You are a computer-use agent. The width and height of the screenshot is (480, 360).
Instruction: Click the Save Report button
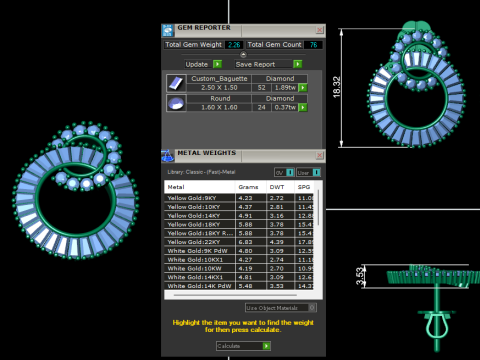tap(268, 64)
